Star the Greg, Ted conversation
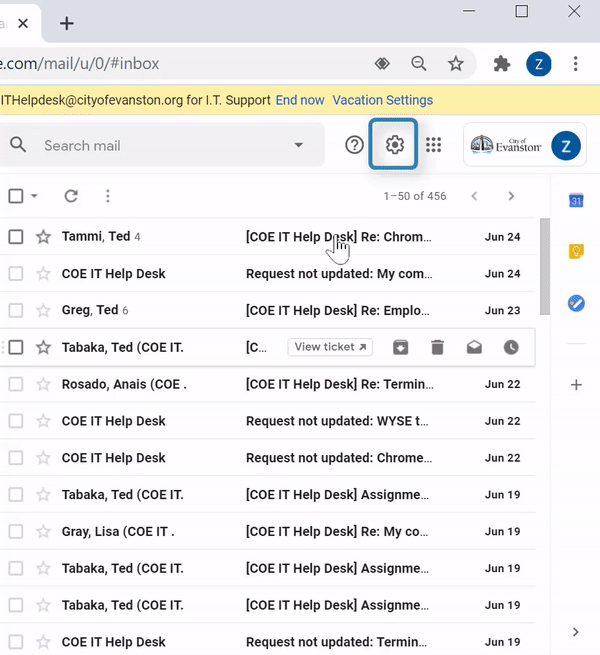The image size is (600, 655). pos(43,310)
